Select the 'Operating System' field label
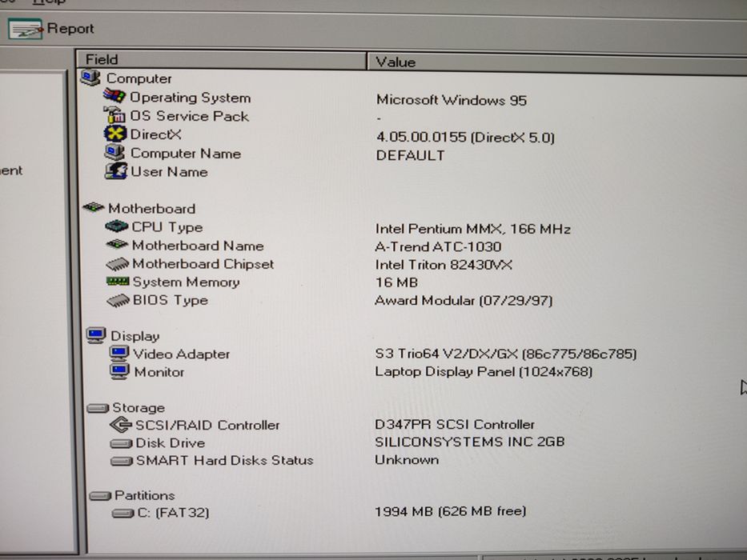The width and height of the screenshot is (747, 560). tap(190, 98)
